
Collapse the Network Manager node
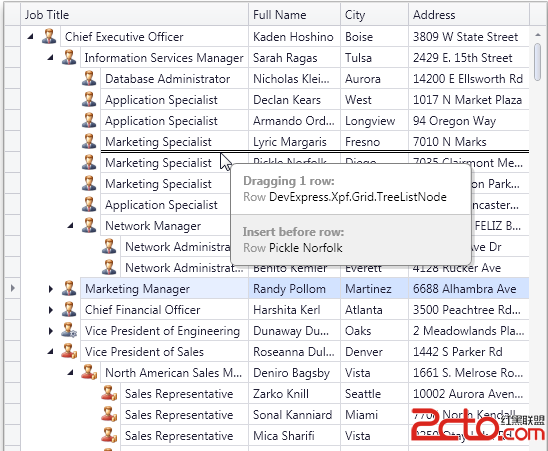point(71,226)
